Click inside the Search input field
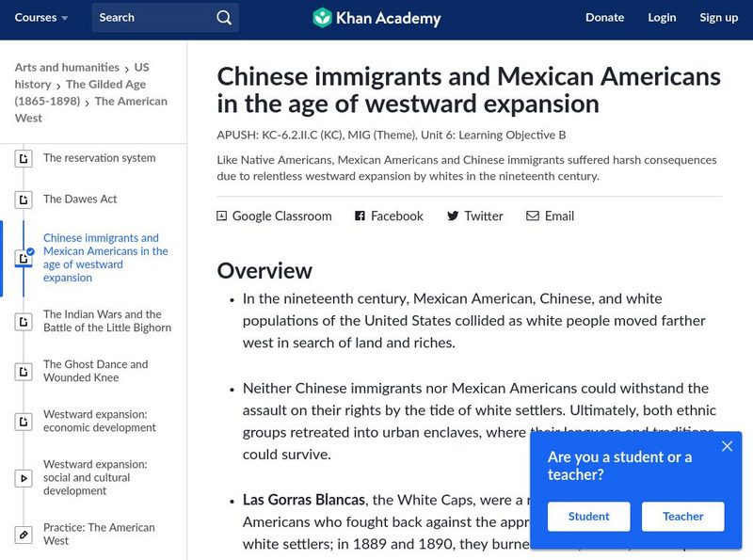Viewport: 753px width, 560px height. pyautogui.click(x=151, y=18)
